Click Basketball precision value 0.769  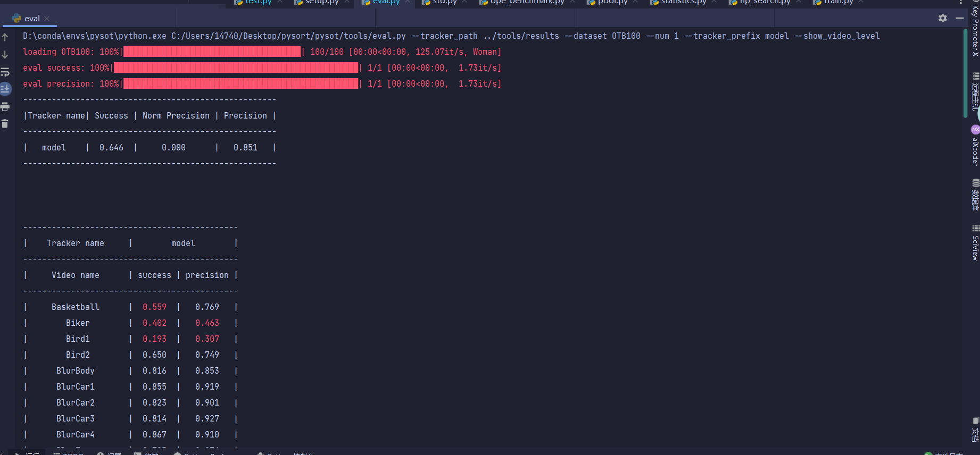[207, 307]
